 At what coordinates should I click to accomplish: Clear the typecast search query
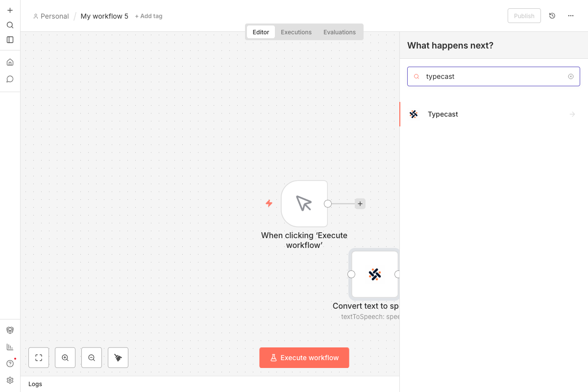[570, 76]
